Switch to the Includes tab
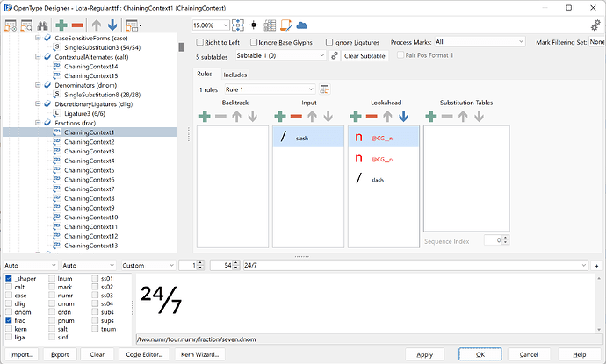Screen dimensions: 606x364 click(234, 75)
